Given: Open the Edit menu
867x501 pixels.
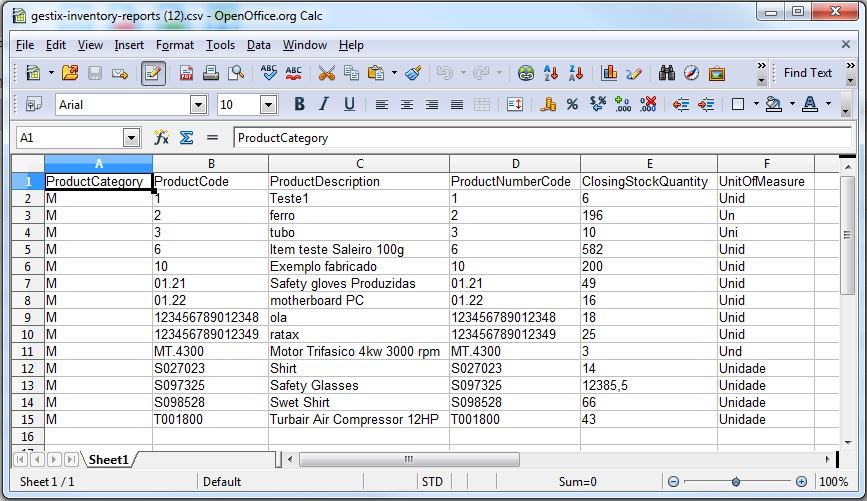Looking at the screenshot, I should pyautogui.click(x=56, y=45).
